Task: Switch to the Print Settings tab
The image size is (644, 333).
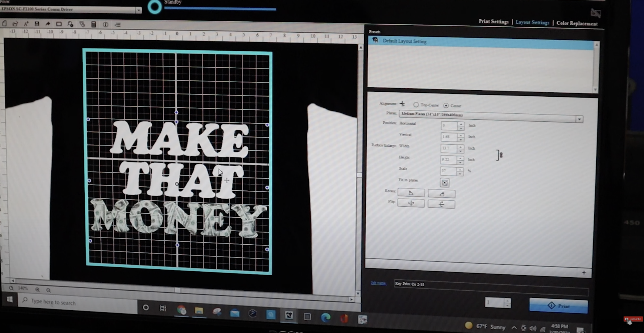Action: [493, 22]
